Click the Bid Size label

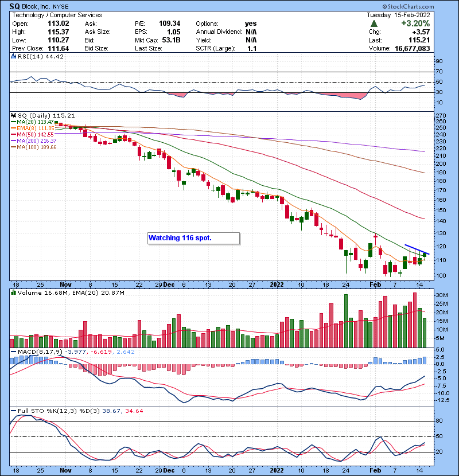tap(96, 49)
